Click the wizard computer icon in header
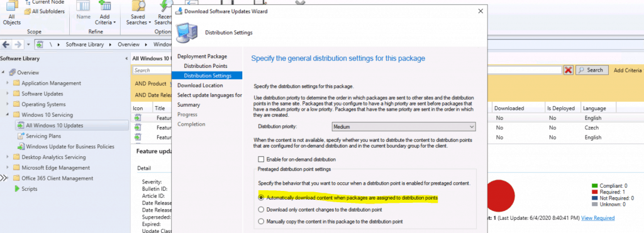Screen dimensions: 644x233 (187, 33)
